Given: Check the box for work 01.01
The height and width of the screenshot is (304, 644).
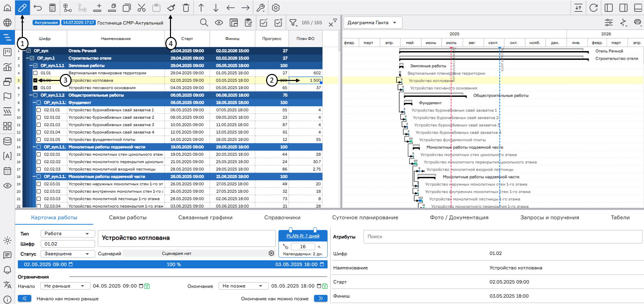Looking at the screenshot, I should (36, 73).
